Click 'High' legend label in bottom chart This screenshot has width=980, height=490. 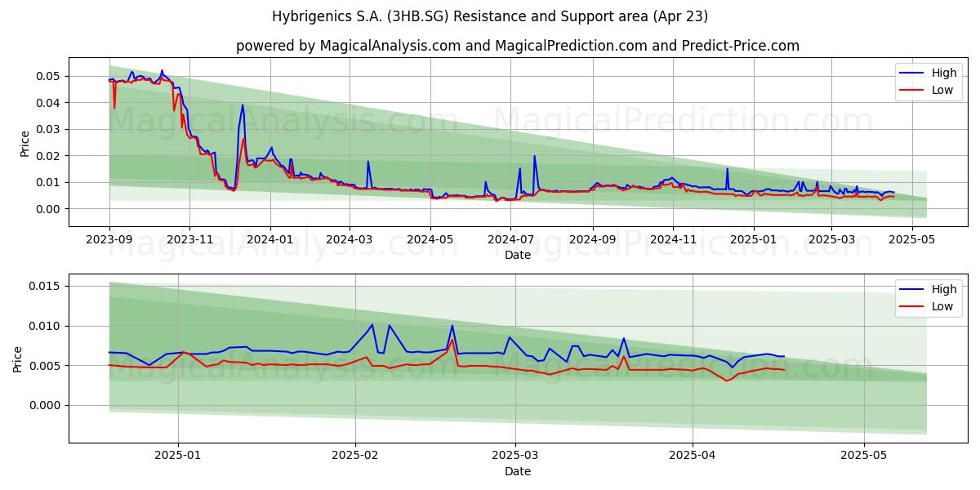pyautogui.click(x=944, y=289)
